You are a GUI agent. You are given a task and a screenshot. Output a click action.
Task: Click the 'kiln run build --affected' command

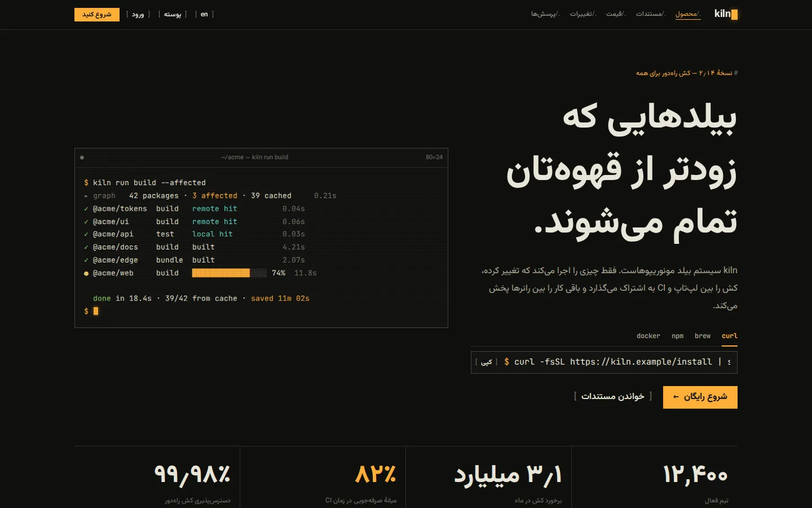(149, 183)
